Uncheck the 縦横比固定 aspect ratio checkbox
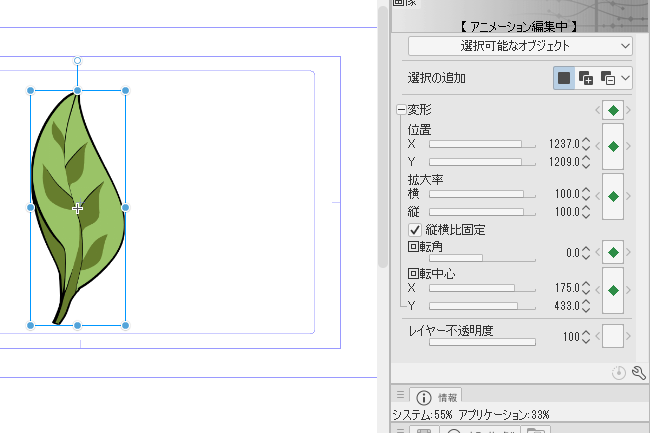Viewport: 650px width, 433px height. click(x=415, y=229)
